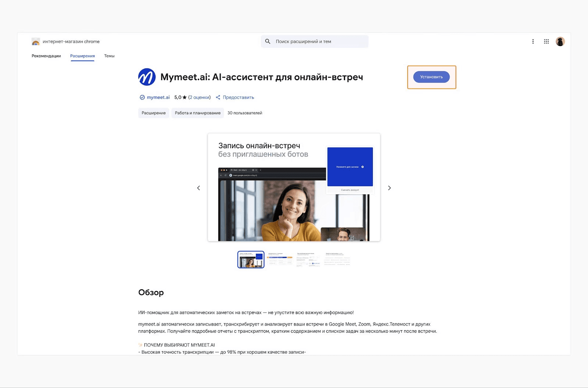Click the verified publisher badge icon
The width and height of the screenshot is (588, 388).
pyautogui.click(x=142, y=97)
